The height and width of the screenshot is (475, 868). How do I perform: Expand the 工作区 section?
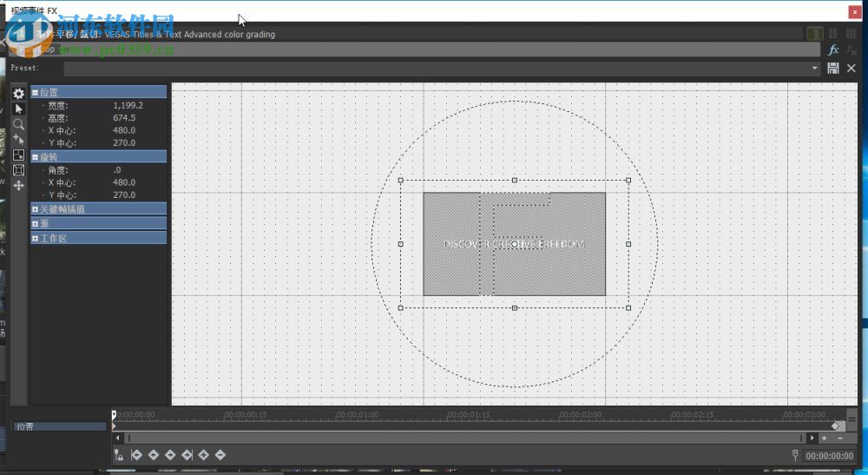click(x=35, y=239)
